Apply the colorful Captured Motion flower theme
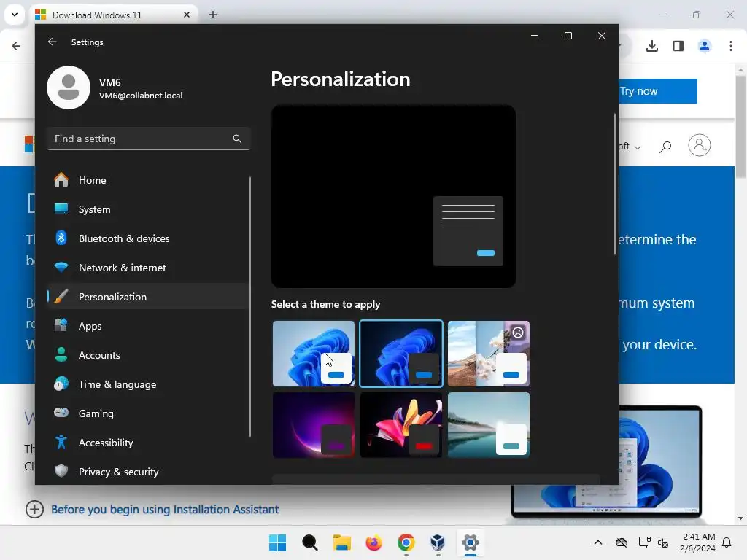 pyautogui.click(x=401, y=425)
